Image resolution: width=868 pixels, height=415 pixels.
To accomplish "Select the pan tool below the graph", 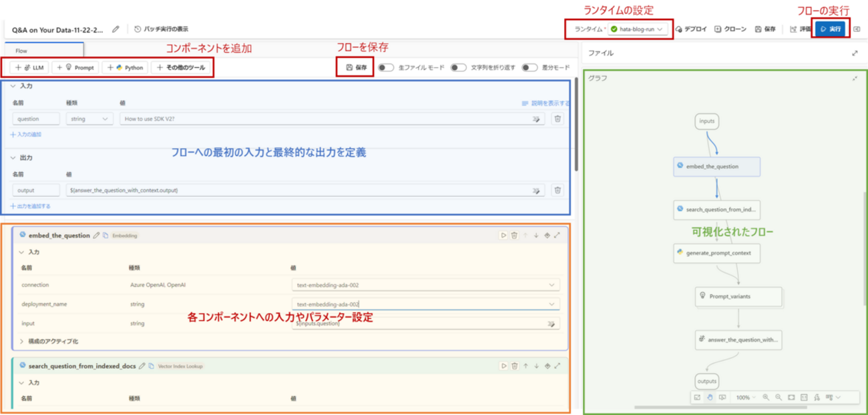I will pos(710,398).
